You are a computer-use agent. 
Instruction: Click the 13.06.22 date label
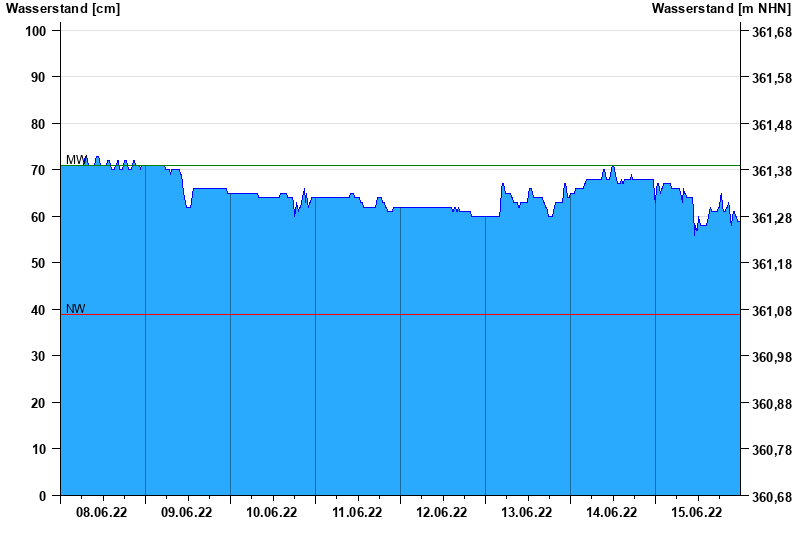click(527, 512)
